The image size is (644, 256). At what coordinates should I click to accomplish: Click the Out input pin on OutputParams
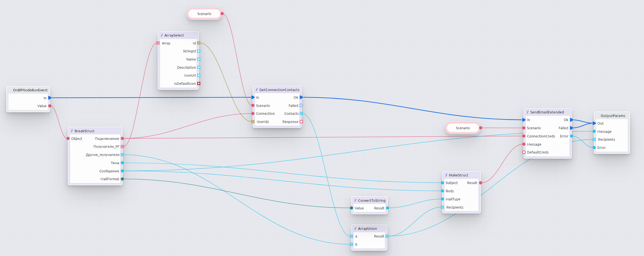(x=594, y=123)
